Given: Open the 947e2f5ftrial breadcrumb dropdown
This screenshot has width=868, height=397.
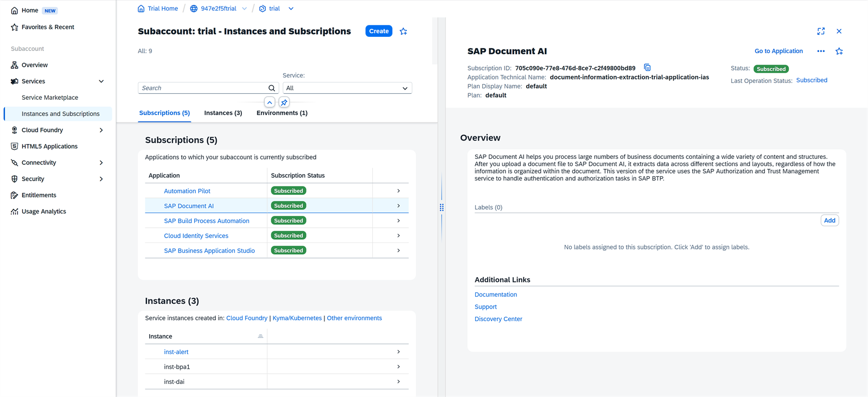Looking at the screenshot, I should pyautogui.click(x=244, y=9).
